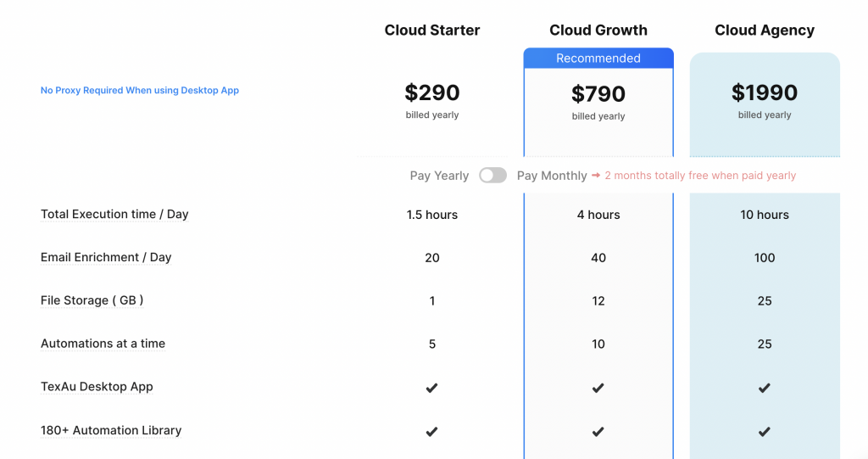Click the Cloud Agency plan heading
Viewport: 868px width, 459px height.
coord(765,30)
